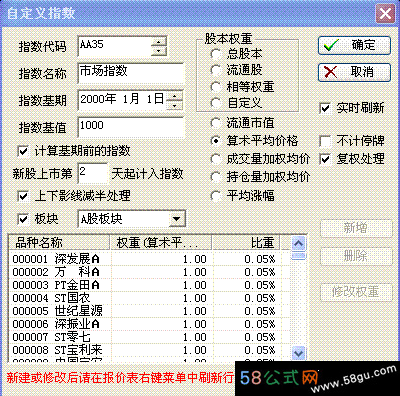Sort by the 品种名称 column header
Image resolution: width=400 pixels, height=396 pixels.
click(x=59, y=242)
